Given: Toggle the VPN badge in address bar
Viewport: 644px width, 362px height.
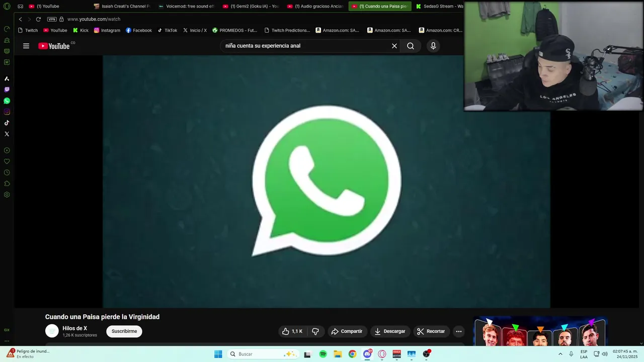Looking at the screenshot, I should (x=52, y=19).
